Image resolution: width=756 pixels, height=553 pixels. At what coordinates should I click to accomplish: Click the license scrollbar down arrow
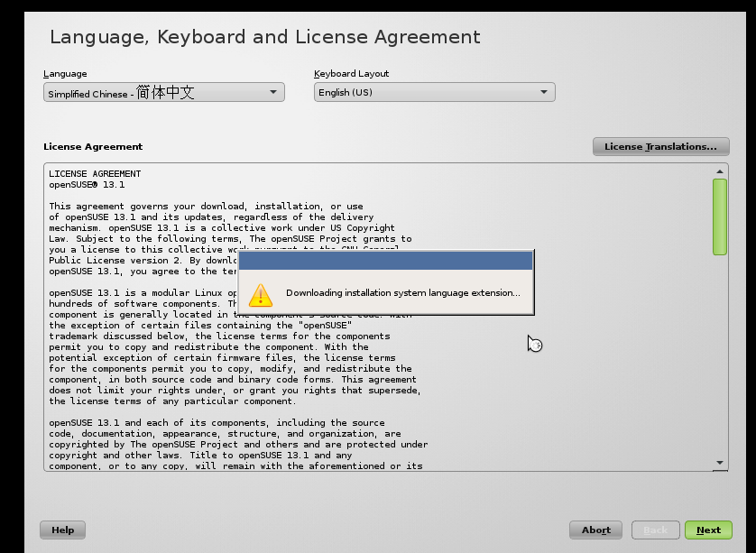pos(720,463)
